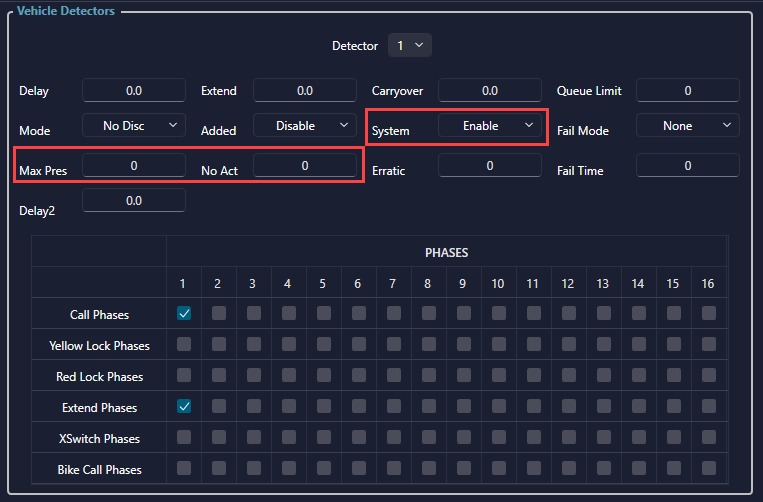Click the Queue Limit field
Viewport: 763px width, 502px height.
688,91
